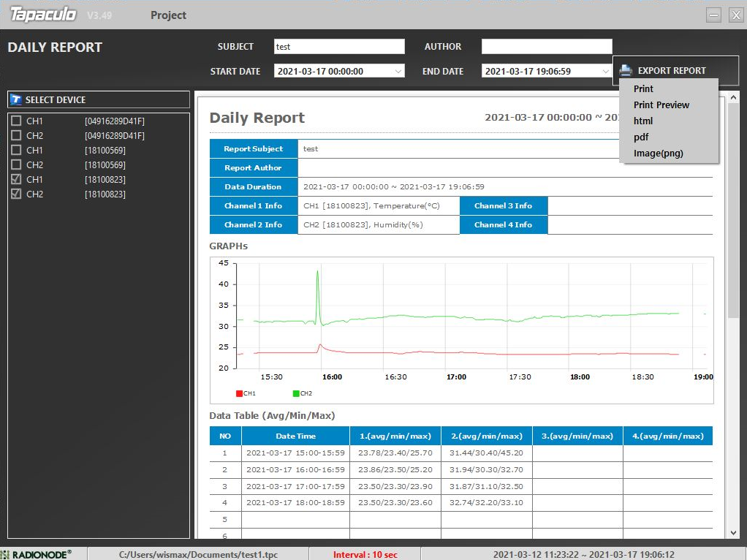Viewport: 747px width, 560px height.
Task: Enable CH1 of device 04916289D41F
Action: 16,121
